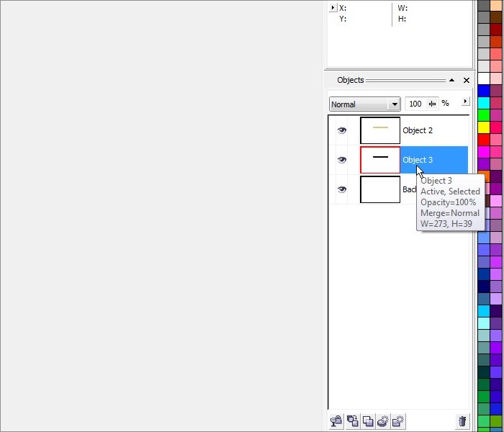Click the trash can delete icon

[462, 421]
